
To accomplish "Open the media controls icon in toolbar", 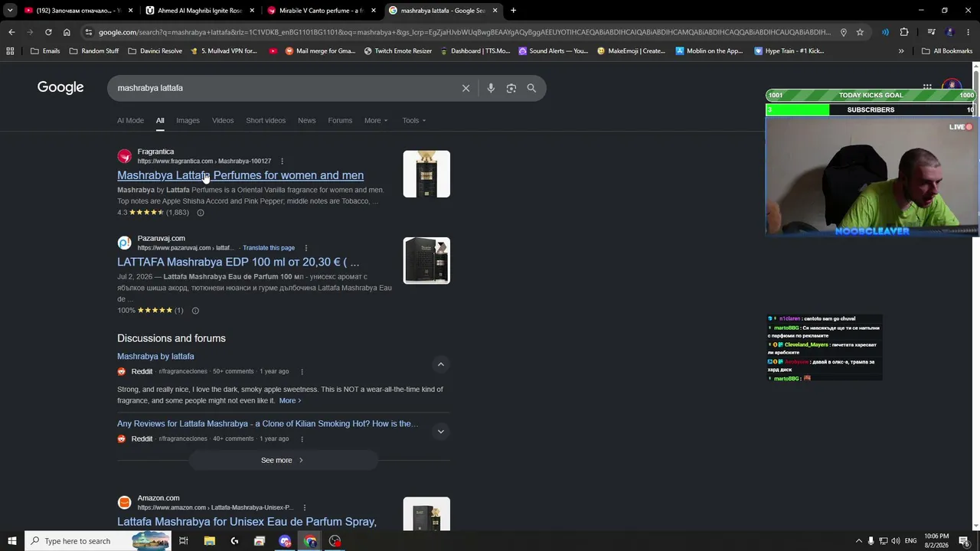I will [x=931, y=32].
